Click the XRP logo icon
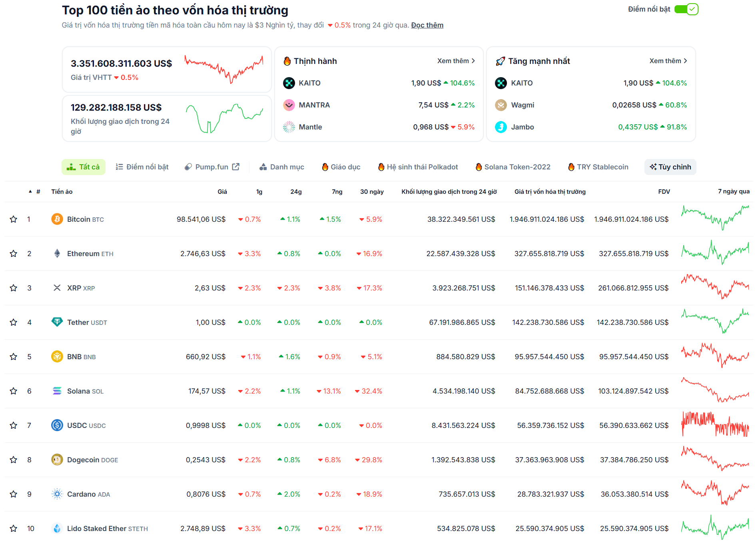This screenshot has height=543, width=756. coord(57,288)
